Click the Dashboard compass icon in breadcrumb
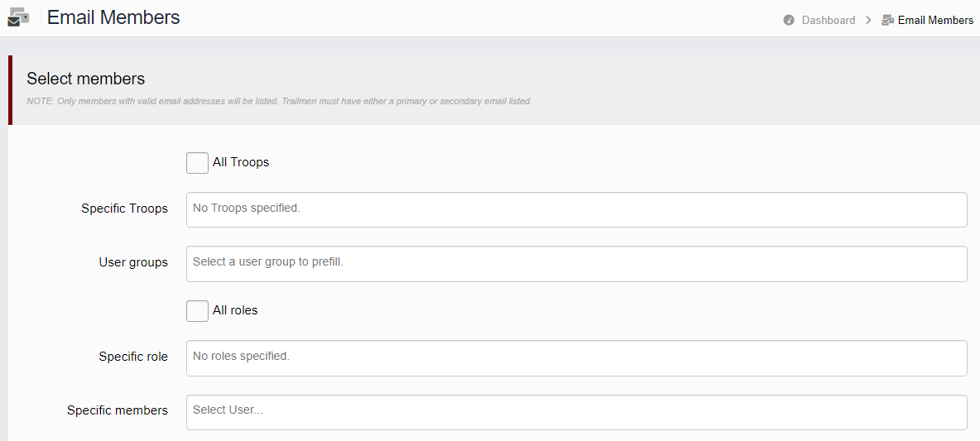Screen dimensions: 980x441 pyautogui.click(x=789, y=20)
